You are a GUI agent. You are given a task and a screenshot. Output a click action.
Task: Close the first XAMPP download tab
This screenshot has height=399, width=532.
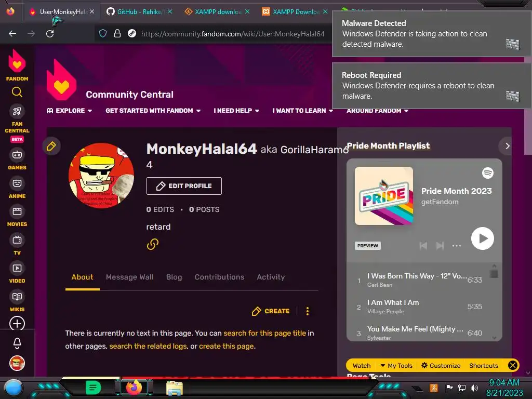[x=247, y=11]
